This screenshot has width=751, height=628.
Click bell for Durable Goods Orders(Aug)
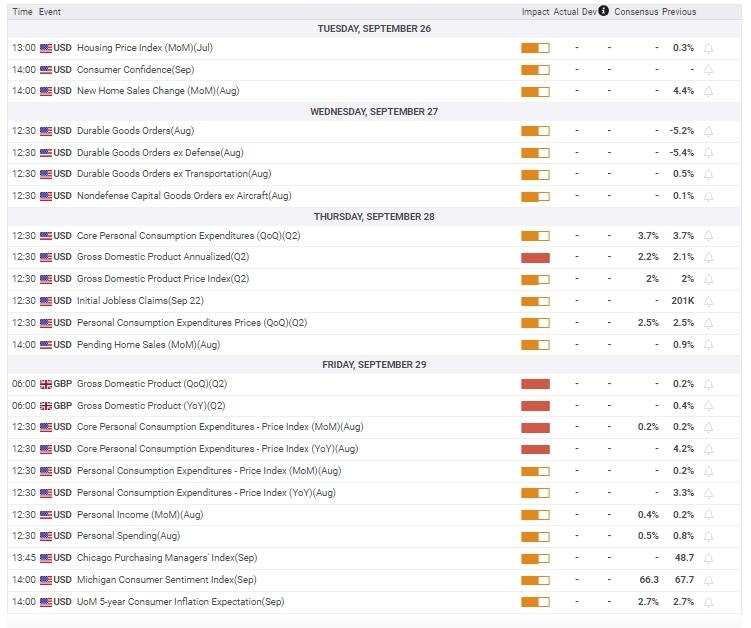(x=708, y=131)
